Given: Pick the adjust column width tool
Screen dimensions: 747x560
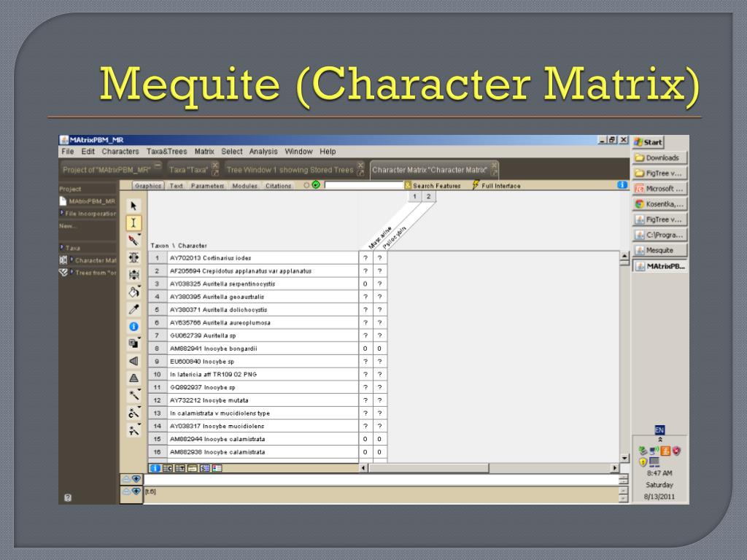Looking at the screenshot, I should tap(133, 257).
